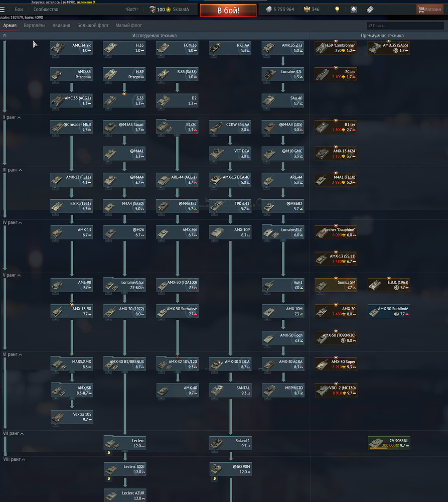
Task: Collapse the III ранг section
Action: tap(13, 170)
